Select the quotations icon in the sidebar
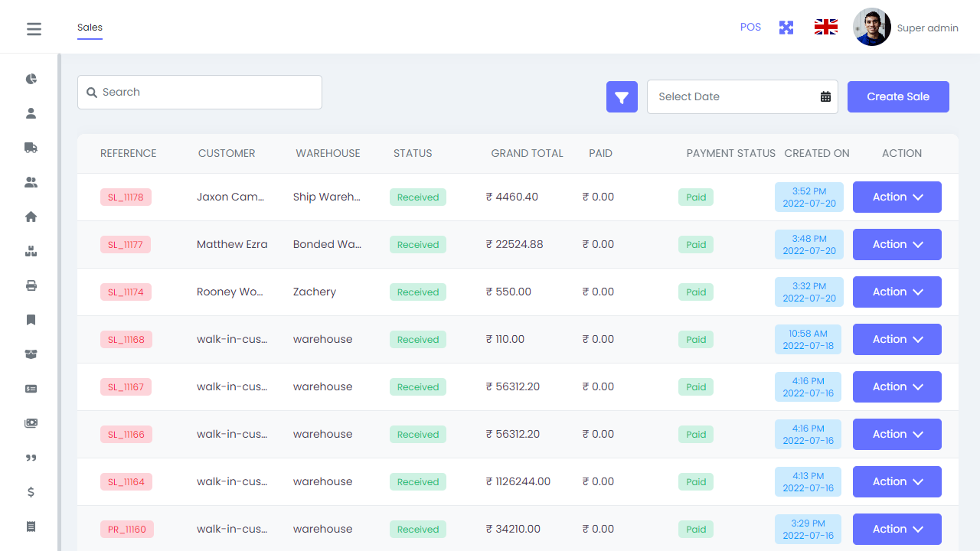Viewport: 980px width, 551px height. click(x=31, y=458)
